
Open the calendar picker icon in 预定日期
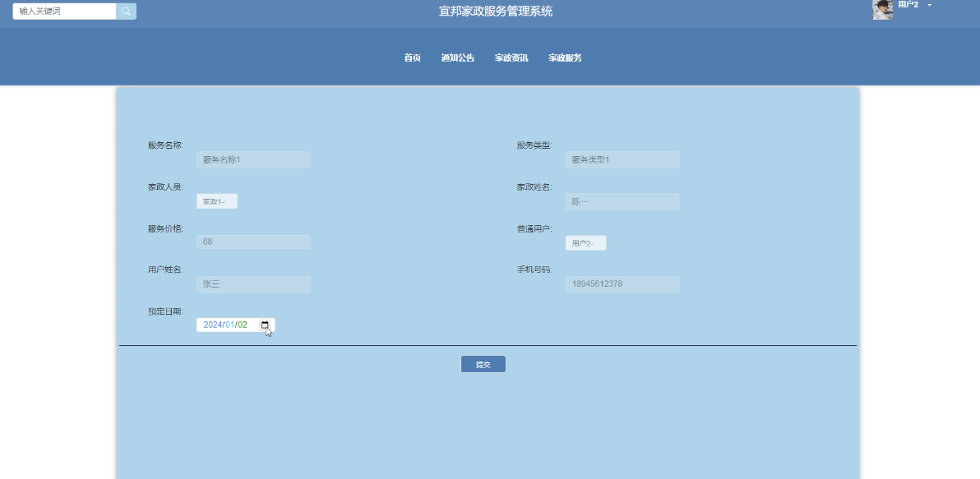click(265, 325)
